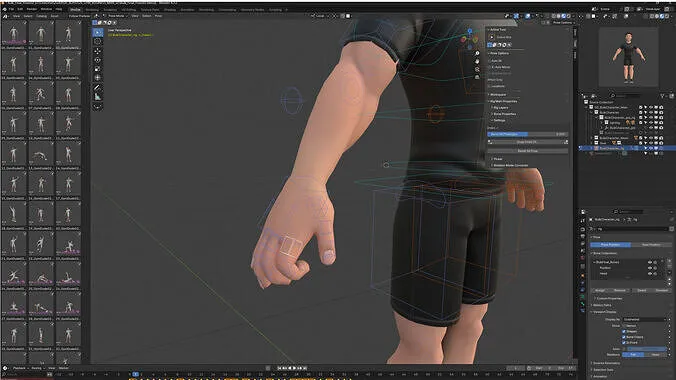Screen dimensions: 676x380
Task: Open the Pose Mode dropdown
Action: coord(116,16)
